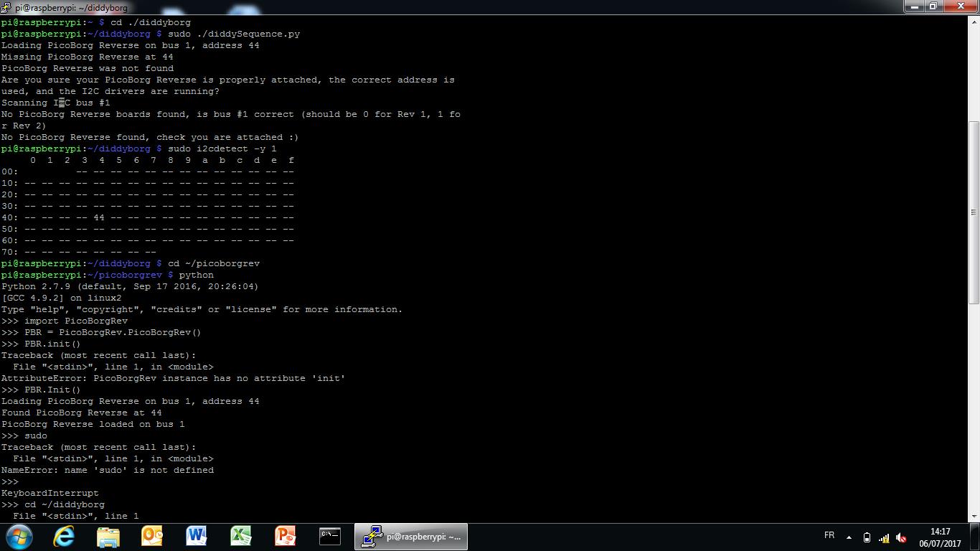Click the PuTTY icon in title bar
This screenshot has width=980, height=551.
(6, 7)
